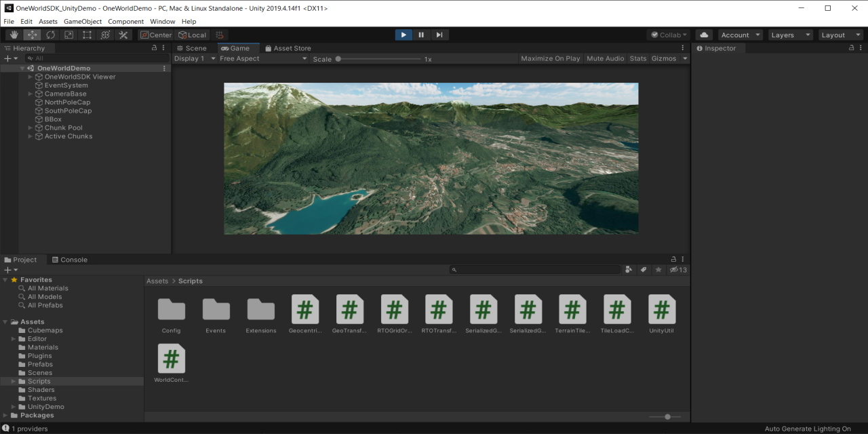868x434 pixels.
Task: Toggle Mute Audio in Game view
Action: [x=605, y=59]
